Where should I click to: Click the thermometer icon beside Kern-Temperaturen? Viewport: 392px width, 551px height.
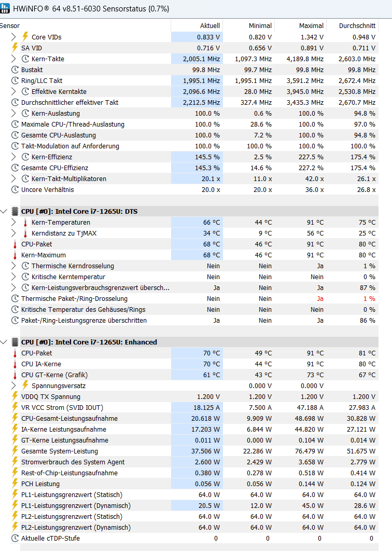pos(25,223)
